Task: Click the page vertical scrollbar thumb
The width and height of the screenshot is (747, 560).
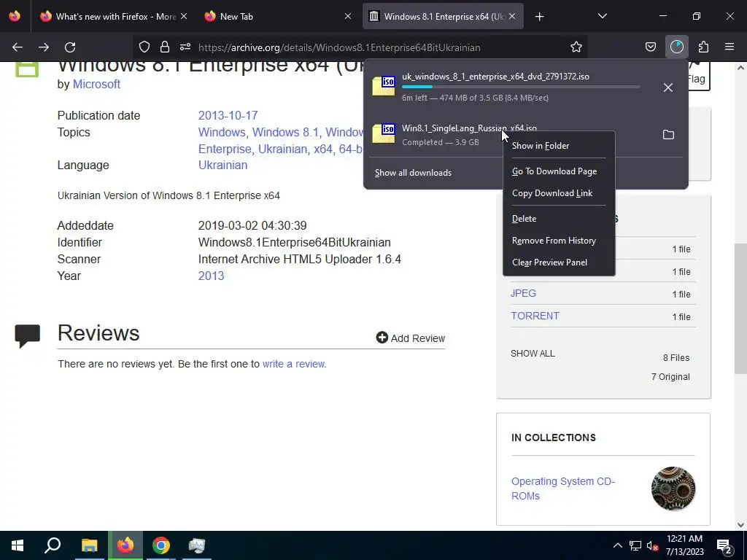Action: pyautogui.click(x=740, y=308)
